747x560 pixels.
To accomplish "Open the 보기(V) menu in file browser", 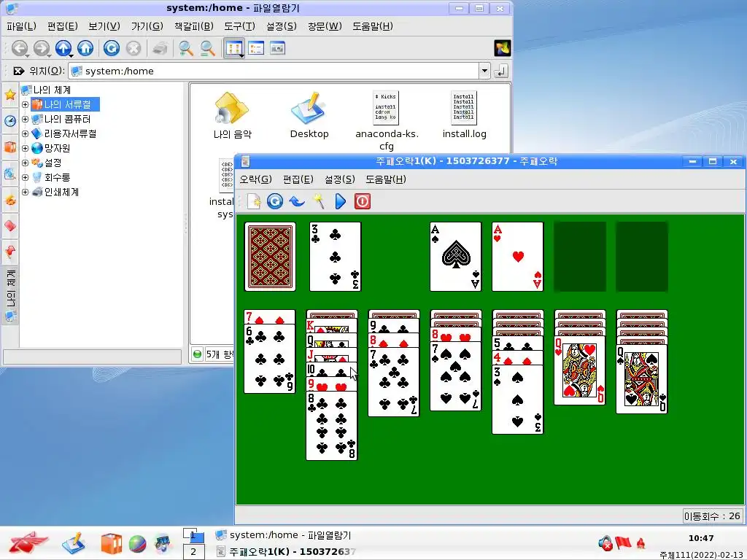I will (104, 26).
